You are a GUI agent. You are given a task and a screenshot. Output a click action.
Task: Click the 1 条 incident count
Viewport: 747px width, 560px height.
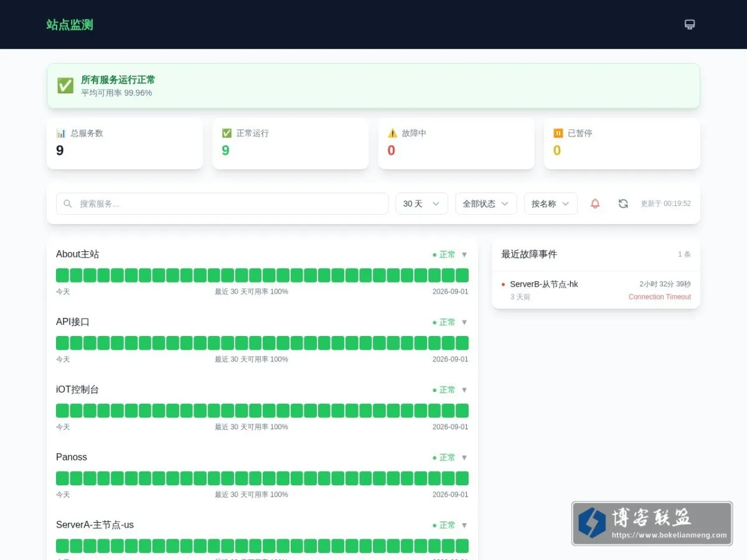pos(684,254)
